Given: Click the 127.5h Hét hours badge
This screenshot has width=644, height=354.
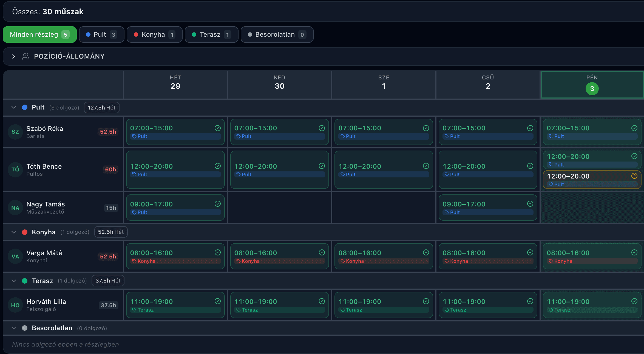Looking at the screenshot, I should [x=101, y=108].
